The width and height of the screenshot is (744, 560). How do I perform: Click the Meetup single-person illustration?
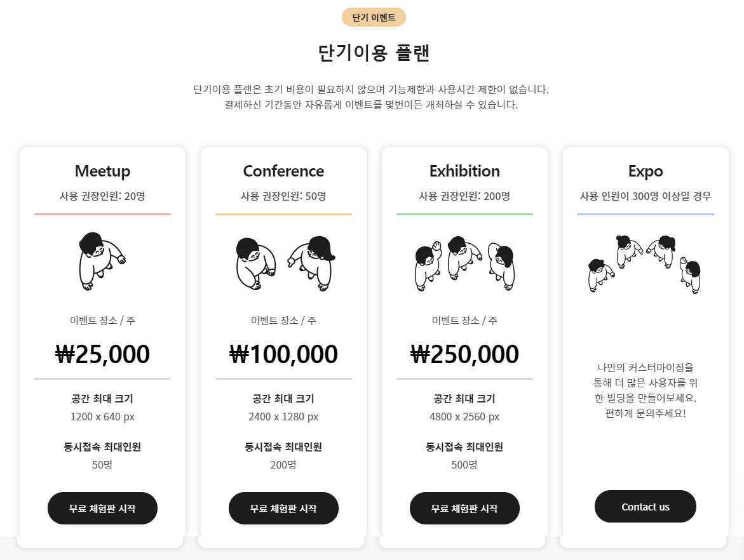102,261
